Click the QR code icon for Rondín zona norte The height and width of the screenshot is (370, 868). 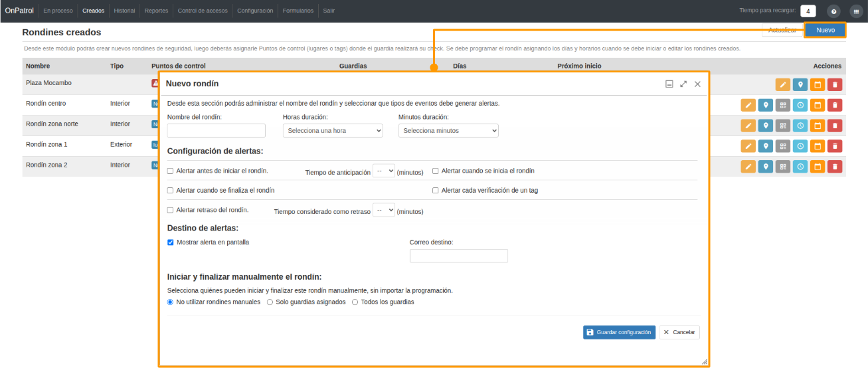tap(783, 126)
